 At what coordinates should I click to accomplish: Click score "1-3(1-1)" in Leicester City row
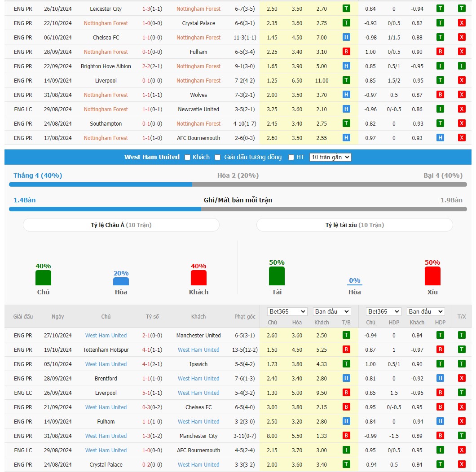click(152, 9)
